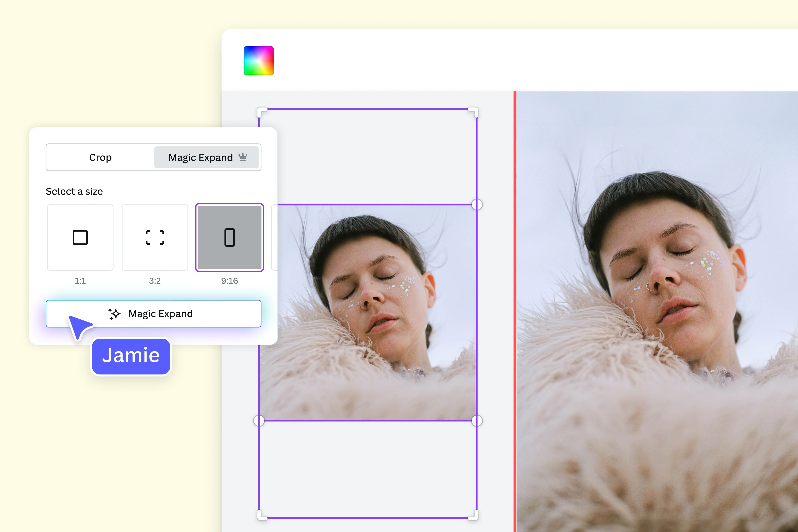Click the square frame icon in 1:1 tile

click(80, 237)
